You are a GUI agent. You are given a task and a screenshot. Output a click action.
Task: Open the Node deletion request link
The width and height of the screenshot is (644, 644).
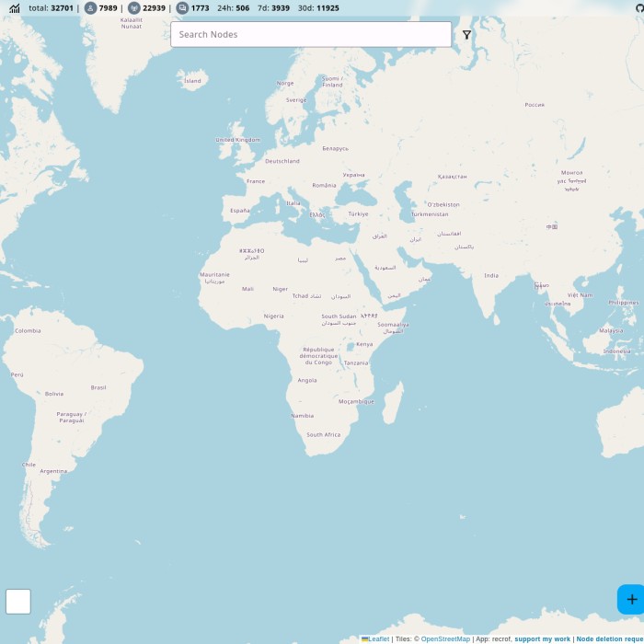(609, 639)
